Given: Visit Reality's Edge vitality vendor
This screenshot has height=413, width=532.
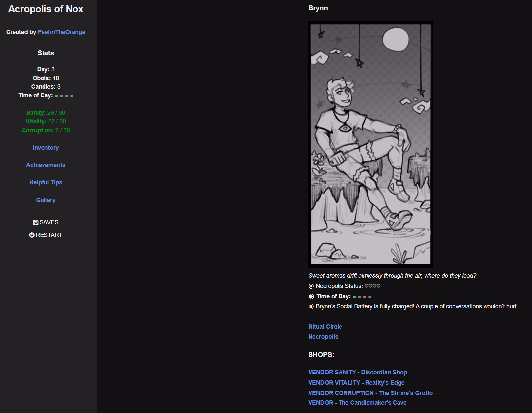Looking at the screenshot, I should click(x=356, y=383).
